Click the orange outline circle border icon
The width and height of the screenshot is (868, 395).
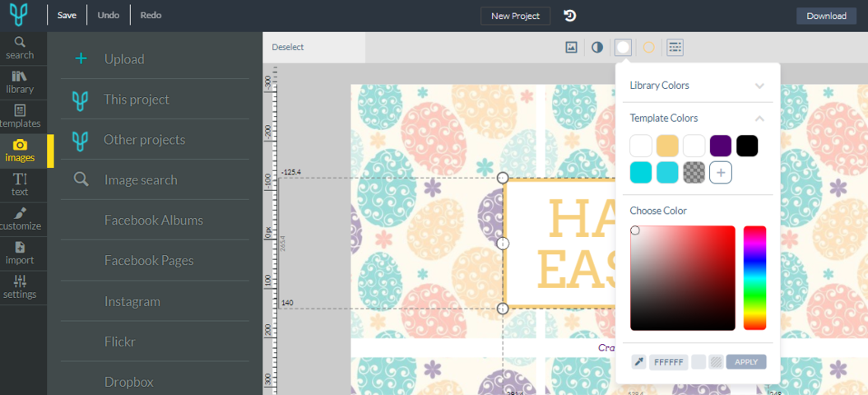[648, 48]
